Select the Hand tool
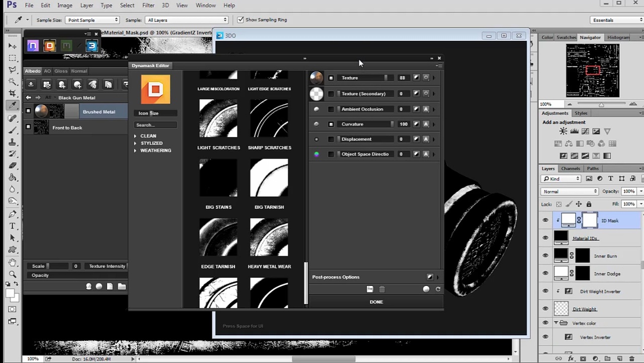 (13, 262)
